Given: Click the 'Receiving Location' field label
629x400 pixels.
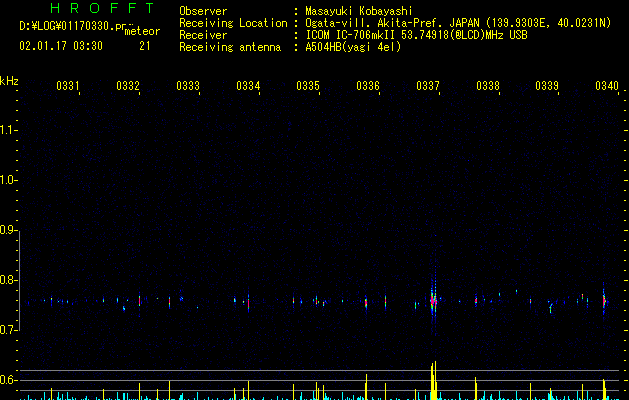Looking at the screenshot, I should tap(233, 23).
